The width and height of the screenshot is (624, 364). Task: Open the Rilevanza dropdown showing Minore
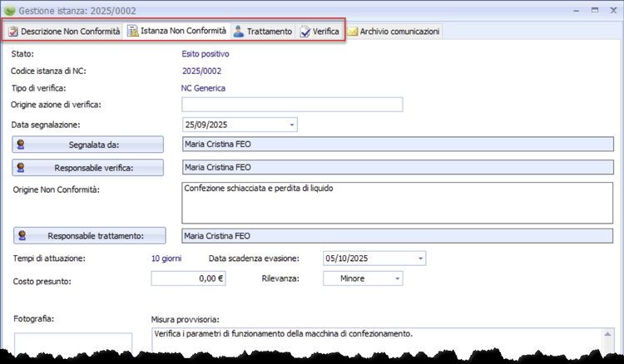pos(397,278)
